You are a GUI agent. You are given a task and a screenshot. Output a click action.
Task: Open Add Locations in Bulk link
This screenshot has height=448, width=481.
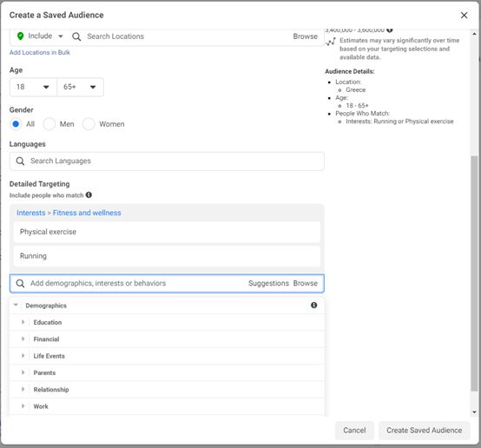coord(40,52)
